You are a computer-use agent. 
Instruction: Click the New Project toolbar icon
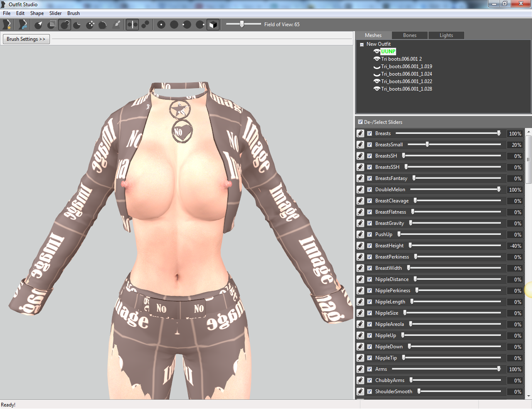click(7, 25)
